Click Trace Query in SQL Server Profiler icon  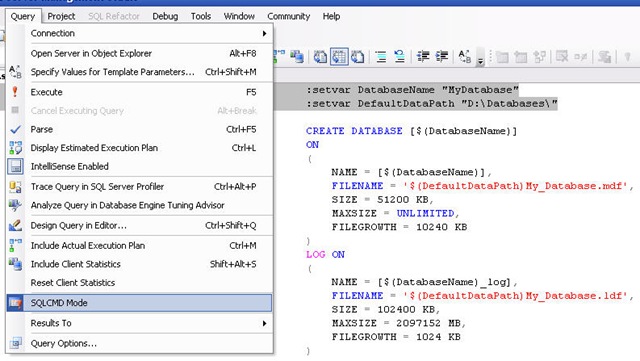click(16, 187)
